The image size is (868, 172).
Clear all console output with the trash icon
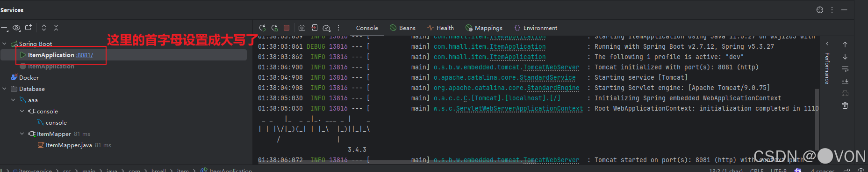(x=845, y=105)
